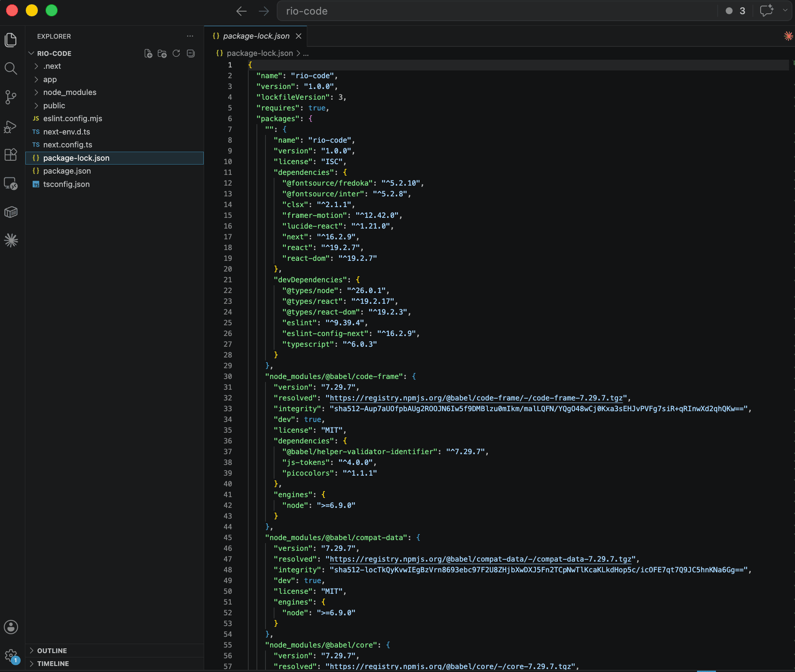The image size is (795, 672).
Task: Open package.json file
Action: [114, 171]
